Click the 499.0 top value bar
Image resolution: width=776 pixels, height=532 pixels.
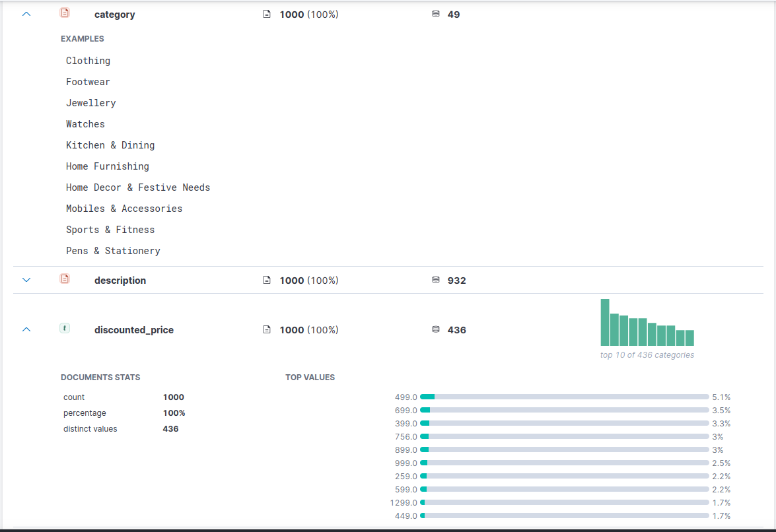[x=565, y=397]
